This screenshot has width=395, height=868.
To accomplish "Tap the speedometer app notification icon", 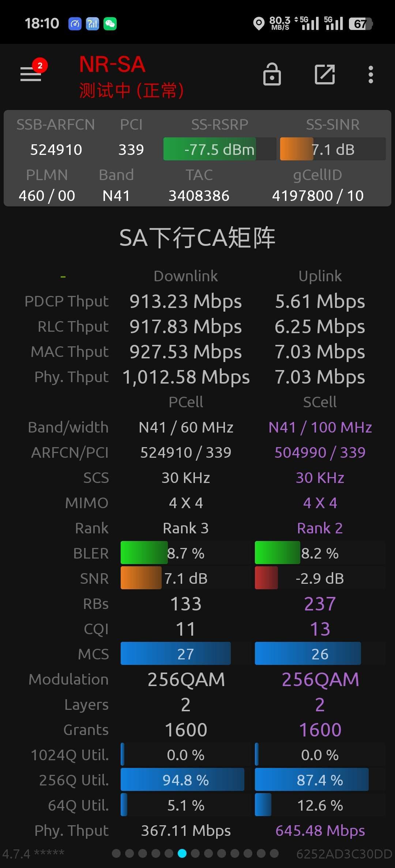I will tap(75, 24).
